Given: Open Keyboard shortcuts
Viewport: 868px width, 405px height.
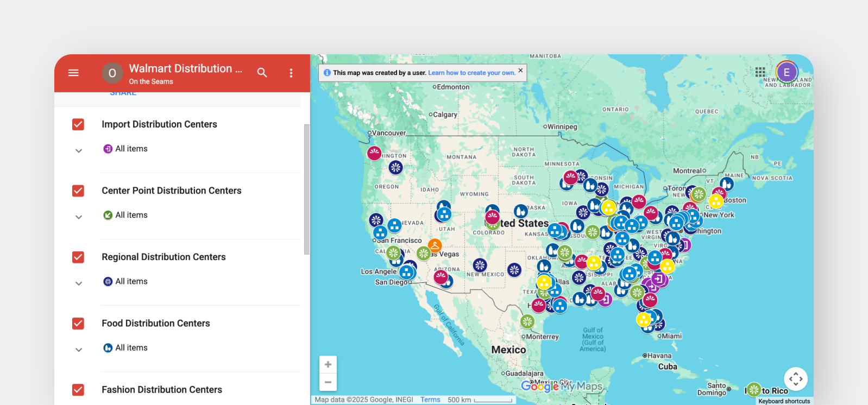Looking at the screenshot, I should point(784,401).
